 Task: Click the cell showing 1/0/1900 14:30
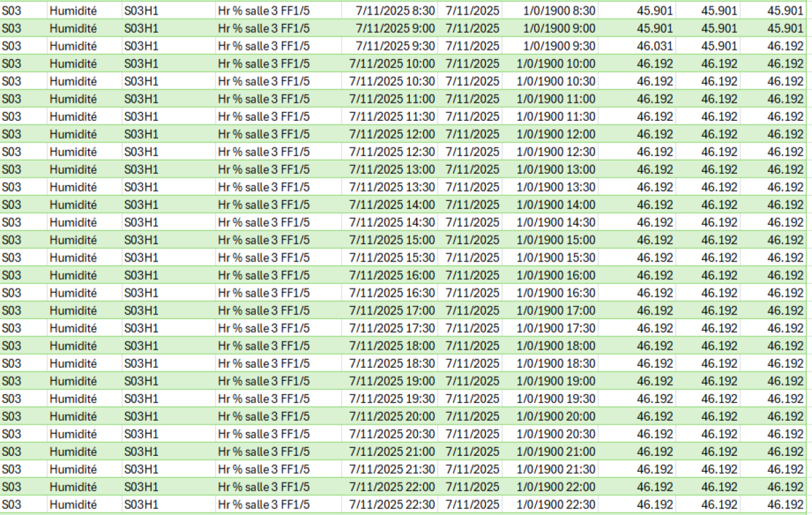(559, 222)
